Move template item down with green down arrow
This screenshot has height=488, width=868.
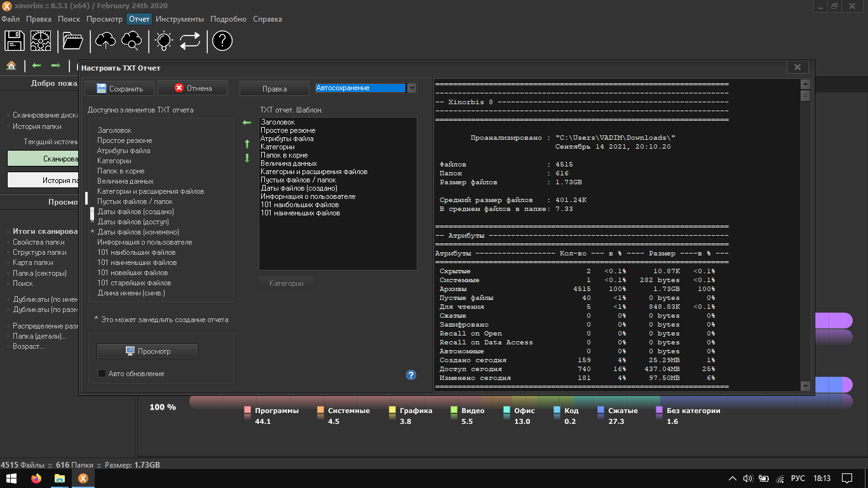pyautogui.click(x=247, y=158)
